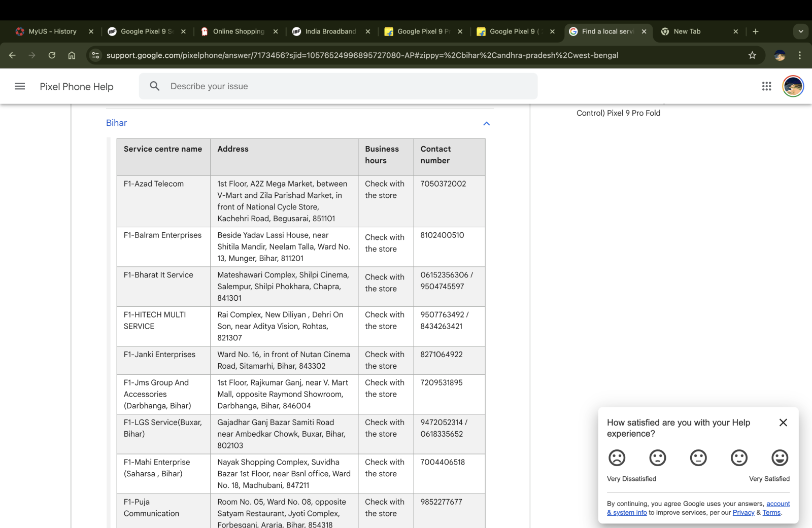Click the F1-Jms Group And Accessories cell
812x528 pixels.
(163, 394)
